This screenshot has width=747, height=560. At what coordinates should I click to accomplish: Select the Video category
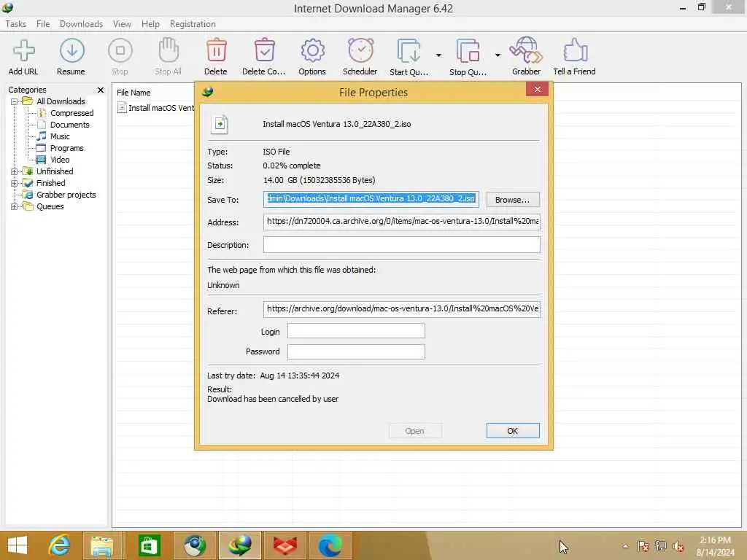click(x=60, y=160)
